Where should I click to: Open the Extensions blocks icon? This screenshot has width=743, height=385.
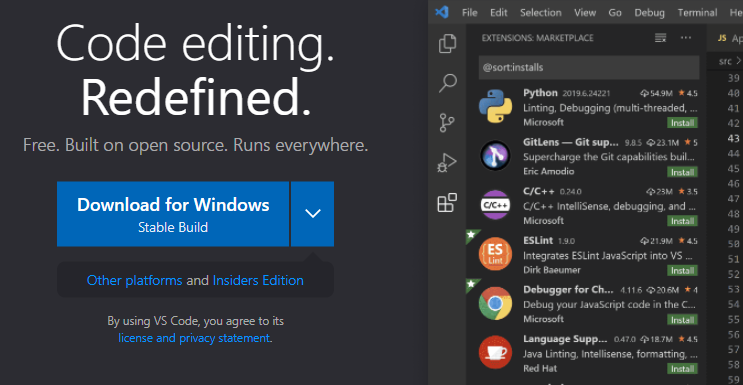point(447,202)
